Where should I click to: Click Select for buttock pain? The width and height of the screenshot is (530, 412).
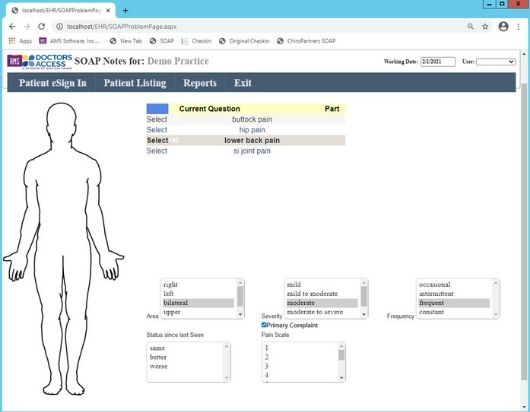click(x=157, y=119)
